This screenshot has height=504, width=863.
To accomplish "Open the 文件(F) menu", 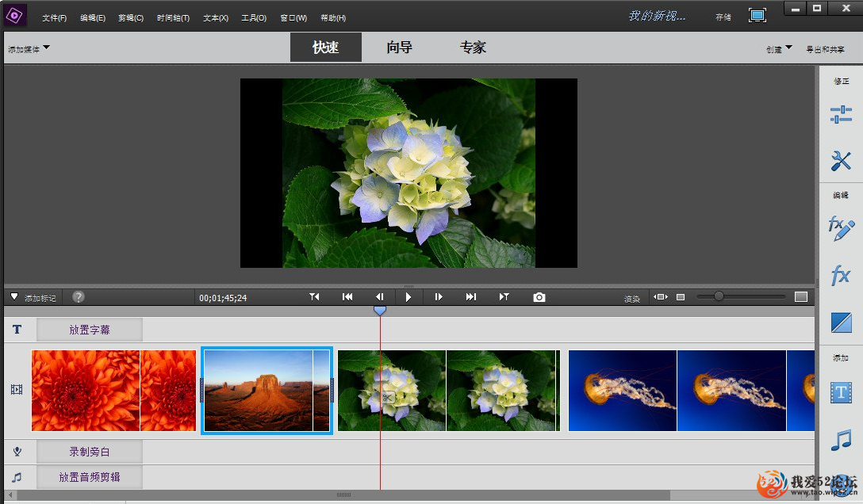I will pos(54,17).
